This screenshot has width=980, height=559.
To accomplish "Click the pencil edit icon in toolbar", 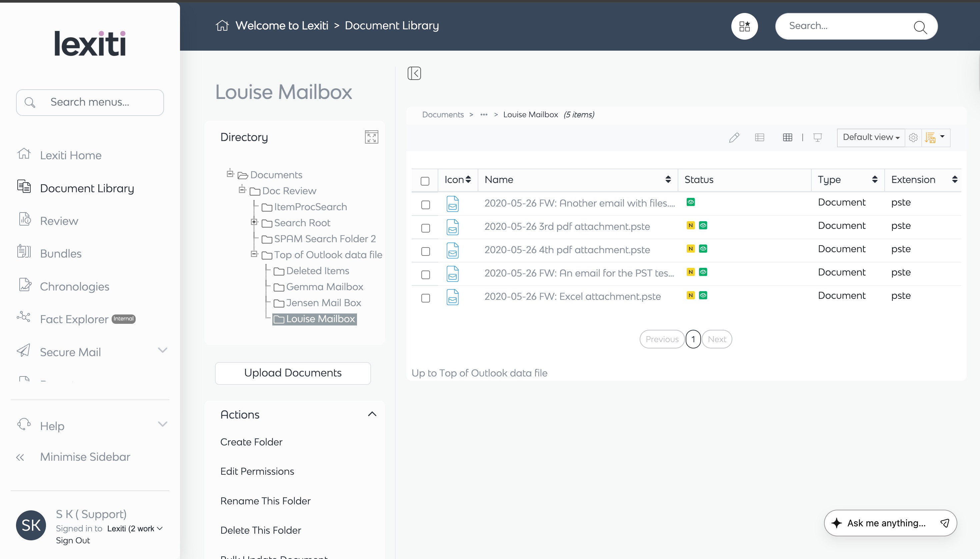I will tap(734, 138).
